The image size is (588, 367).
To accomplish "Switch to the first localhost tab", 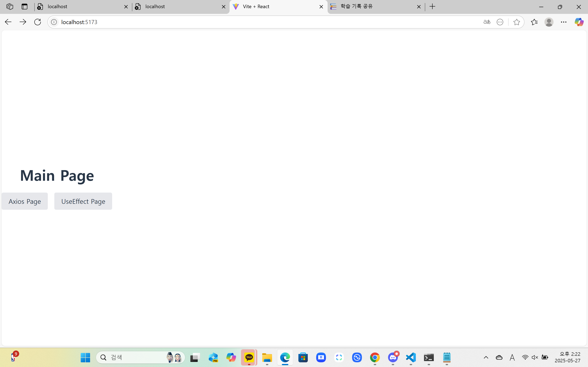I will (80, 7).
